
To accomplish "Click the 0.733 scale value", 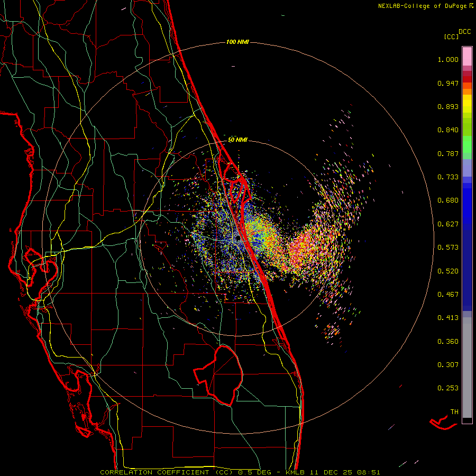I will pyautogui.click(x=448, y=177).
